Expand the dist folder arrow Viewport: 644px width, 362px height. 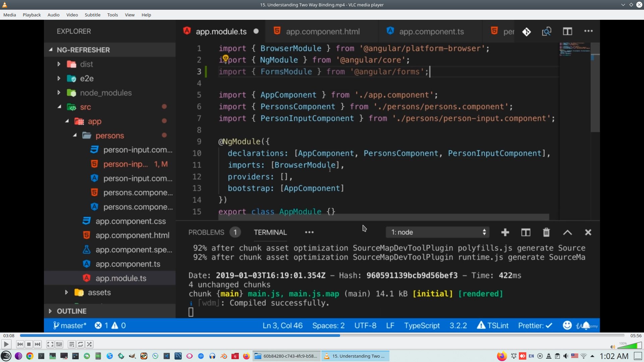(59, 64)
